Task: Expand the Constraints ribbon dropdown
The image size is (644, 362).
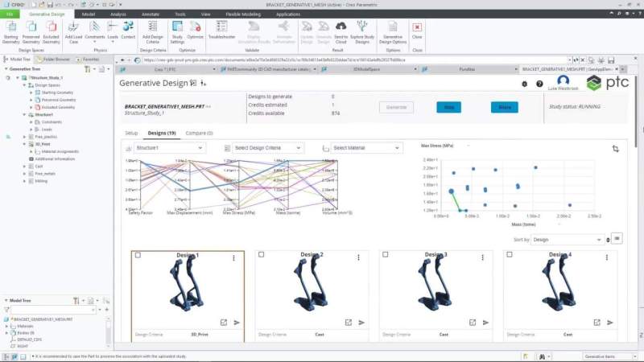Action: (95, 42)
